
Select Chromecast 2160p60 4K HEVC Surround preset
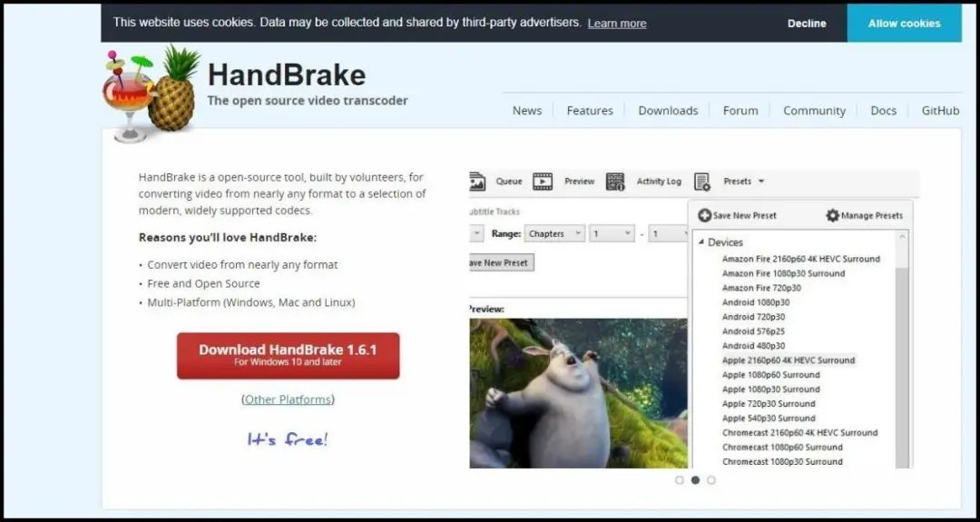(x=800, y=433)
